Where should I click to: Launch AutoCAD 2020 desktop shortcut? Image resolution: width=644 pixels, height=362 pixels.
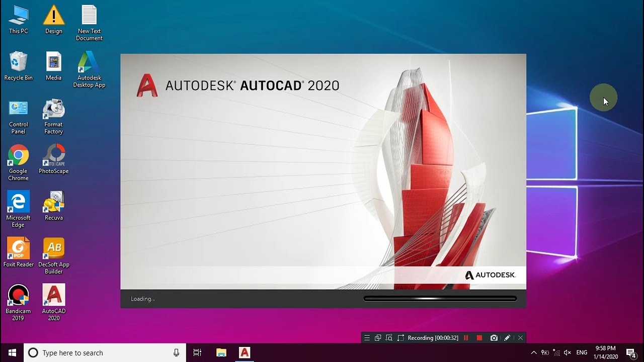pos(54,303)
